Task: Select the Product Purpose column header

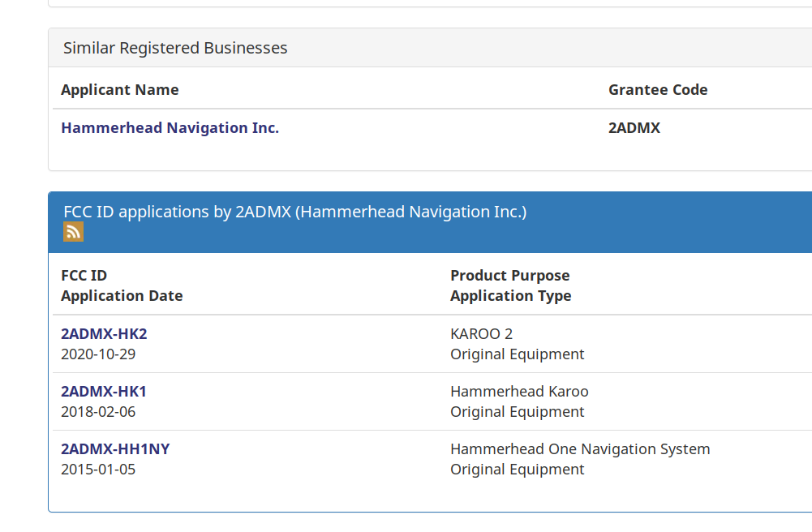Action: pos(509,276)
